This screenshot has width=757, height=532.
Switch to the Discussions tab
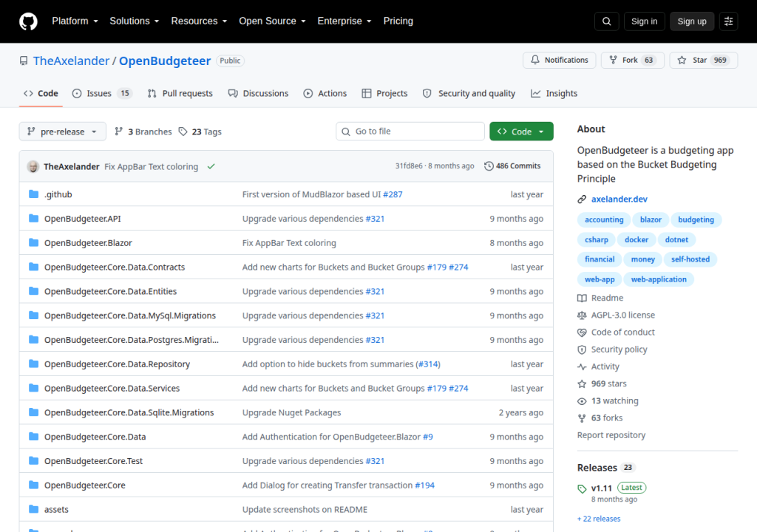tap(258, 93)
